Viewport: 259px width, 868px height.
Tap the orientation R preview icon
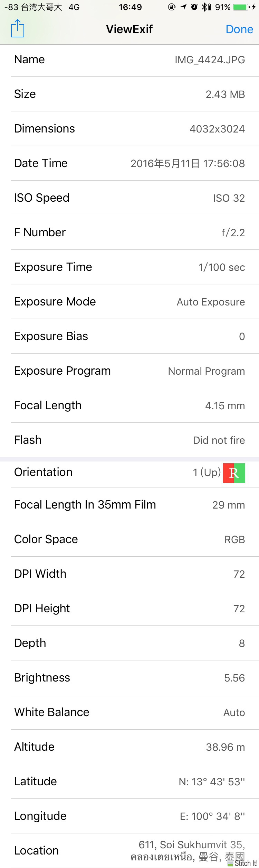click(x=234, y=473)
